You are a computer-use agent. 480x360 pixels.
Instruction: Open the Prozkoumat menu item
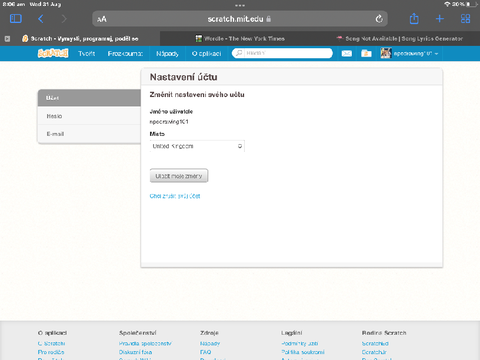125,53
